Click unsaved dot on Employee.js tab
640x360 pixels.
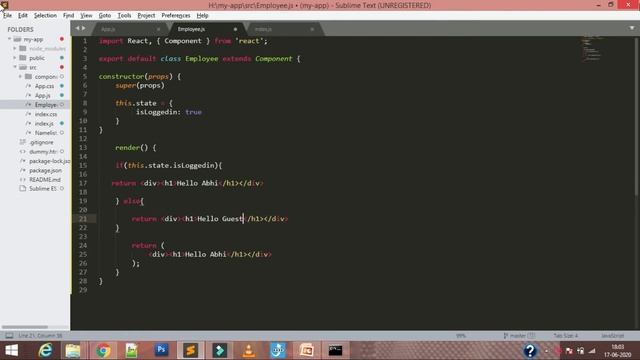click(x=235, y=29)
